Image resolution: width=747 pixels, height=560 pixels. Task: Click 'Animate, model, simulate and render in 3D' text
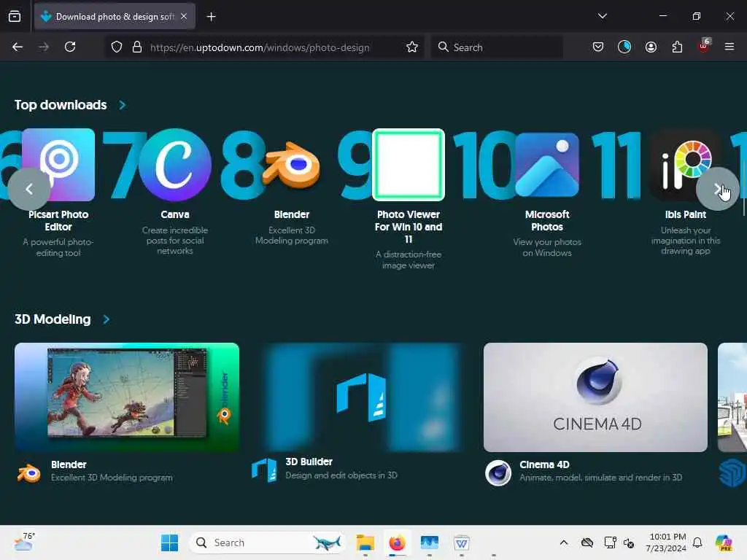coord(601,478)
